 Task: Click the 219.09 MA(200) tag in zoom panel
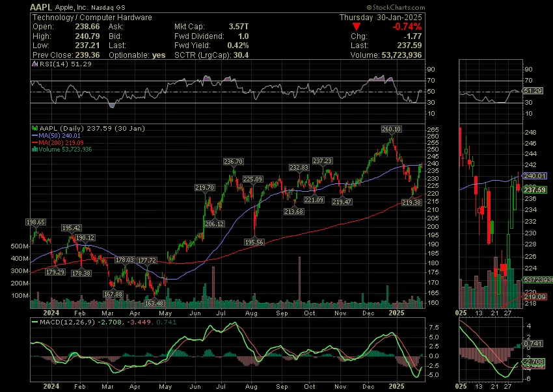pos(535,297)
